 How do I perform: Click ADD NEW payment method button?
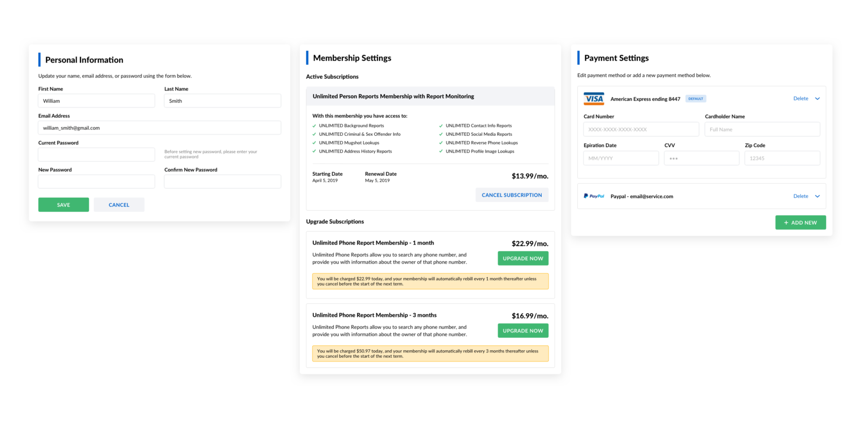(x=800, y=223)
